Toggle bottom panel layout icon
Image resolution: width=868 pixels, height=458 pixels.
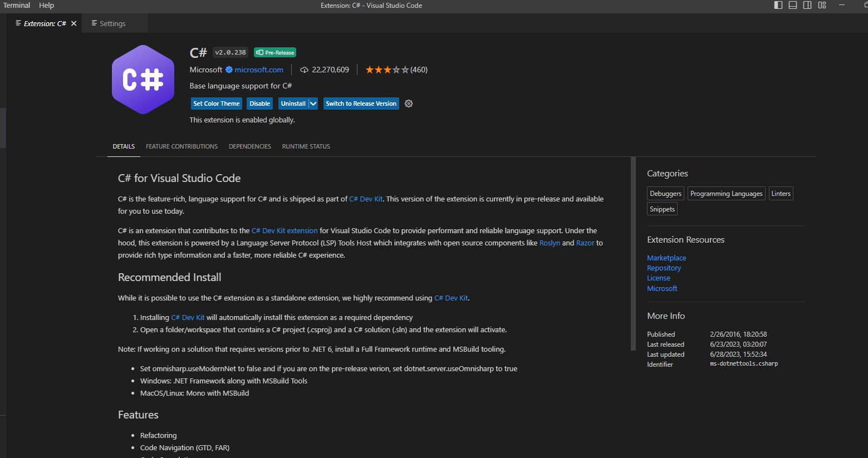click(x=793, y=5)
